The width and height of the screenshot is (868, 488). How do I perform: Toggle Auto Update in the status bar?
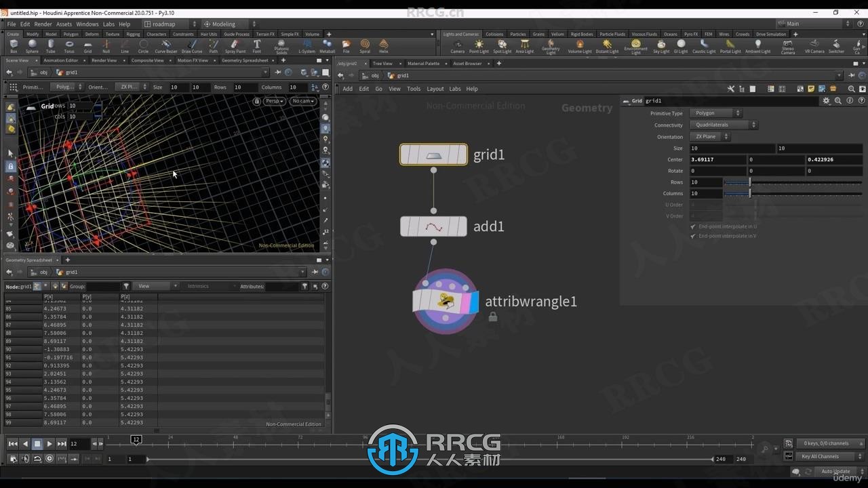835,471
